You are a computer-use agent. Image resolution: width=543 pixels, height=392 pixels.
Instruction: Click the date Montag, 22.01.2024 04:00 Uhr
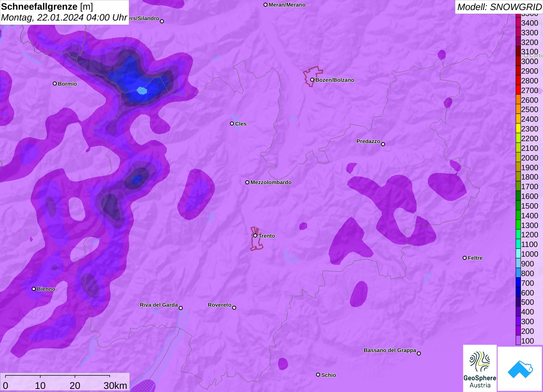tap(64, 17)
